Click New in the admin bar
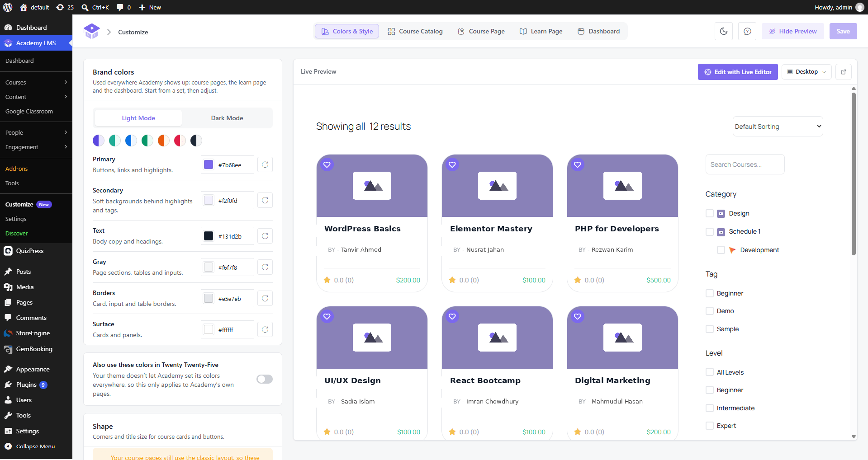The width and height of the screenshot is (868, 460). [150, 7]
